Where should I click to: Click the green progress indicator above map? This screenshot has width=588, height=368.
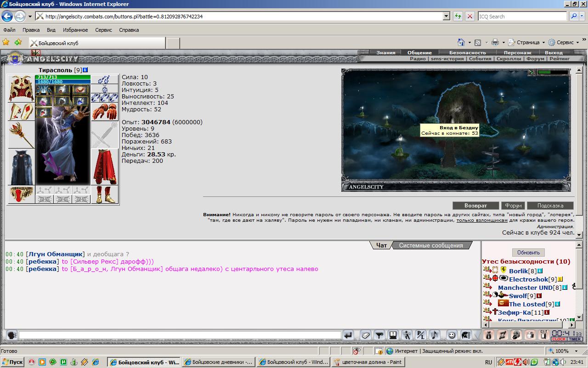tap(553, 72)
